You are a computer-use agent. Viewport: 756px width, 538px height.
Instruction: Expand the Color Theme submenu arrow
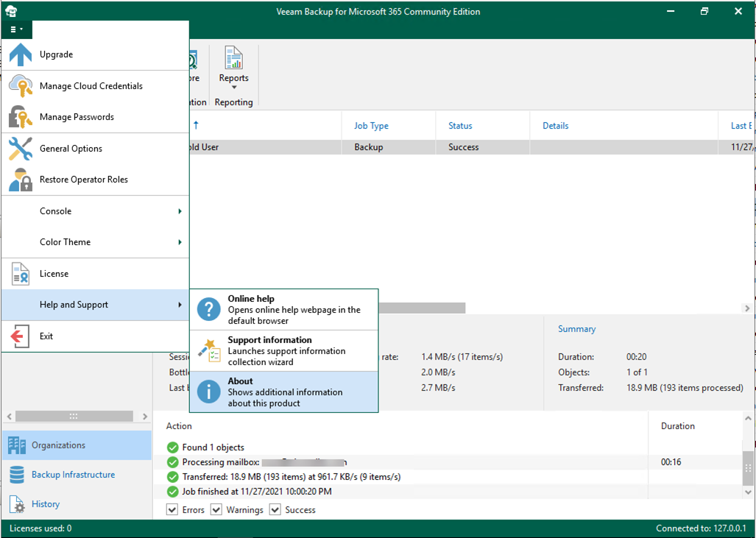180,242
